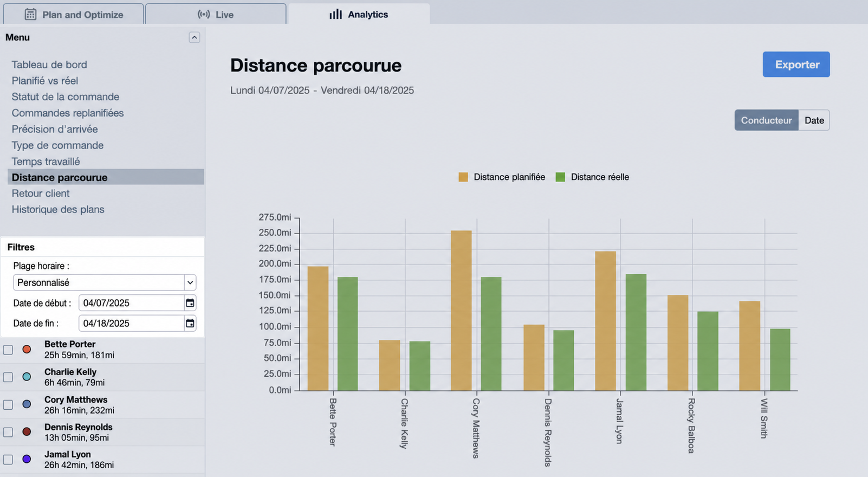The image size is (868, 477).
Task: Click the Date de début input field
Action: [131, 303]
